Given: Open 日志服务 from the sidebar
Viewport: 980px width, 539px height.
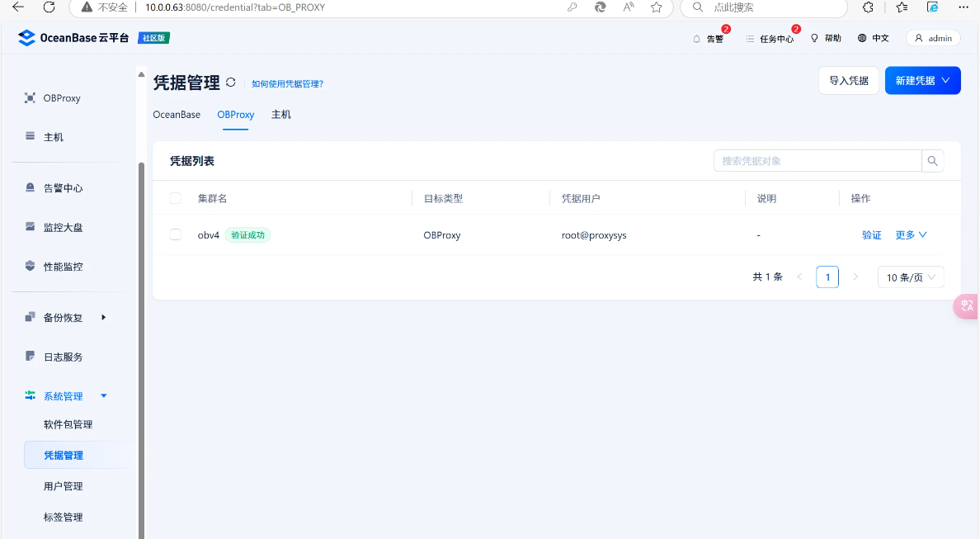Looking at the screenshot, I should pyautogui.click(x=63, y=356).
